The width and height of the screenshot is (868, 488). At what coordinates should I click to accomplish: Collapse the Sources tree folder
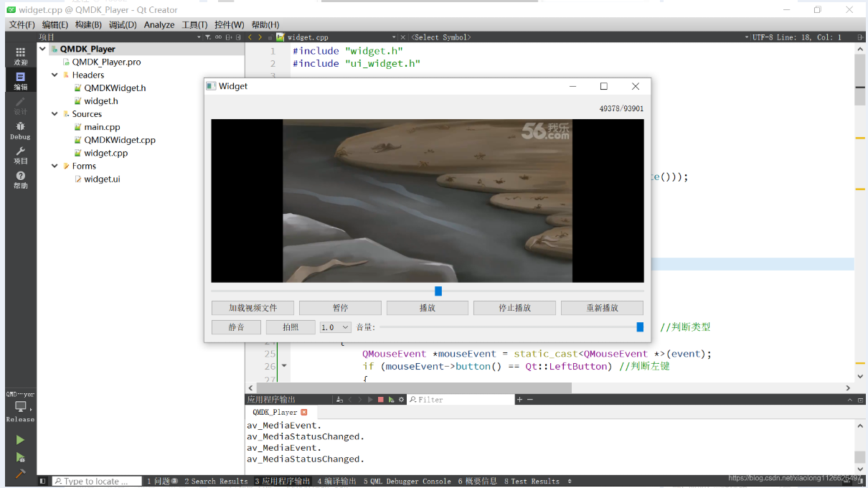55,114
